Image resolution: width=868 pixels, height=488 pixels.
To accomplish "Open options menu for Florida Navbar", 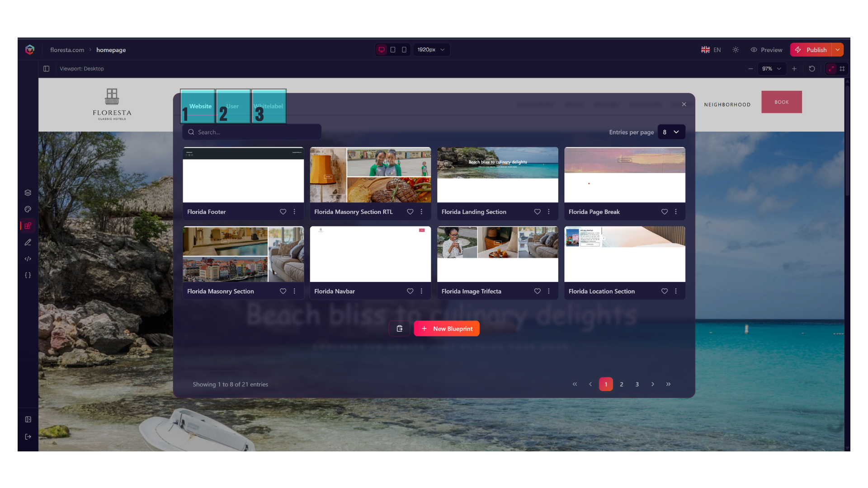I will coord(421,291).
